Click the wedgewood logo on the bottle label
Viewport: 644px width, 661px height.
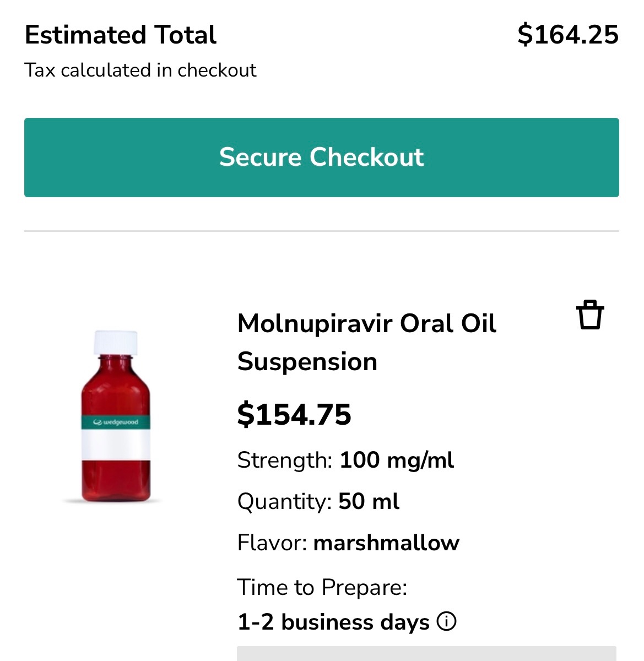tap(116, 422)
